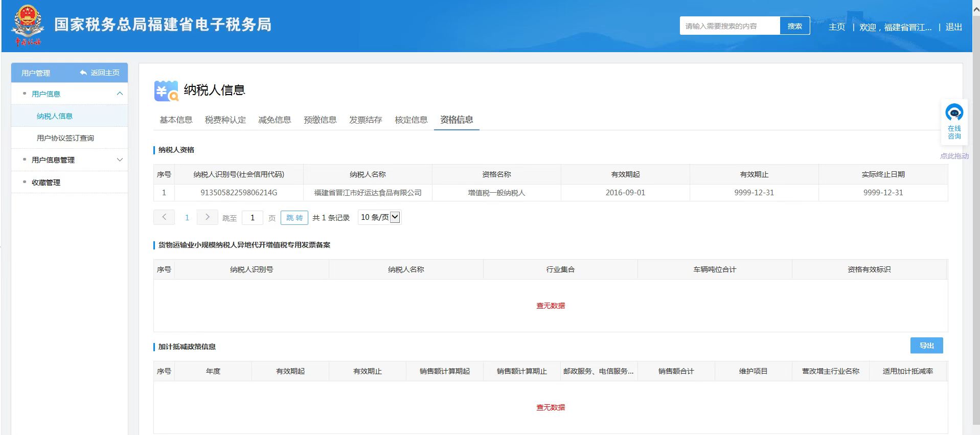Go to previous page arrow

(164, 217)
